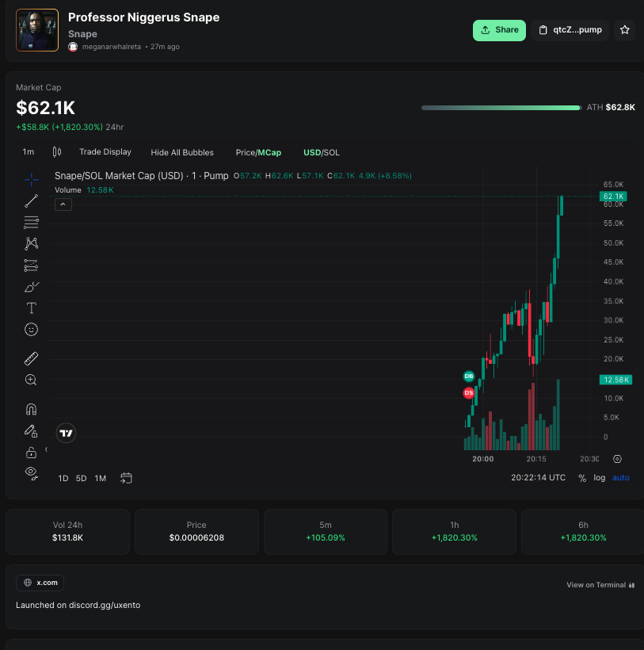The width and height of the screenshot is (644, 650).
Task: Click the Volume 12.58K legend
Action: point(84,190)
